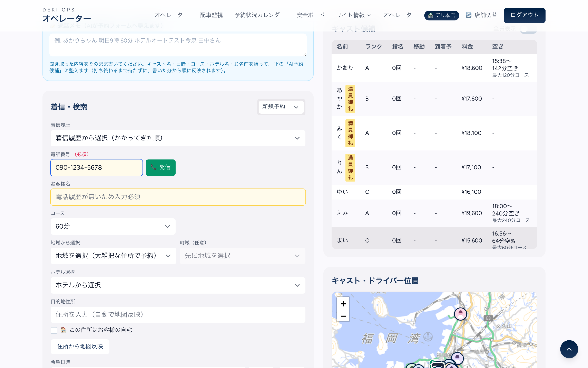This screenshot has width=588, height=368.
Task: Click the map zoom in plus button
Action: coord(343,304)
